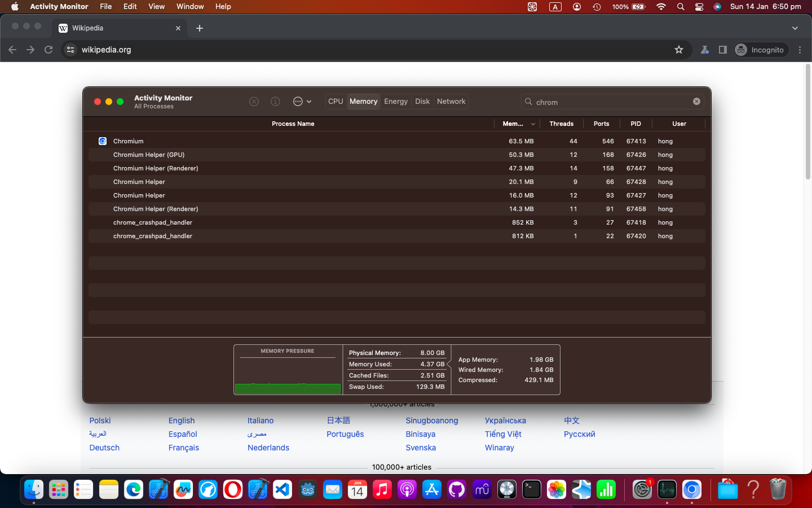Open Photos from the Dock
This screenshot has height=508, width=812.
click(557, 489)
